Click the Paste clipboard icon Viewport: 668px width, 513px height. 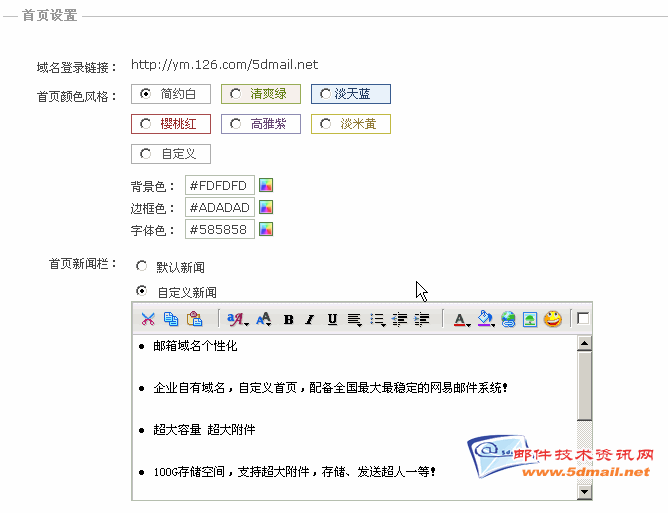(195, 319)
